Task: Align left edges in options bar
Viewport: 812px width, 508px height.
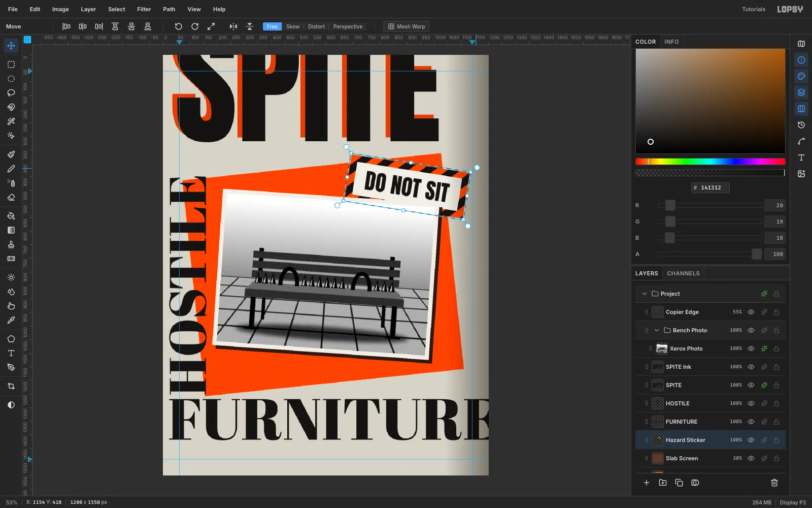Action: coord(66,26)
